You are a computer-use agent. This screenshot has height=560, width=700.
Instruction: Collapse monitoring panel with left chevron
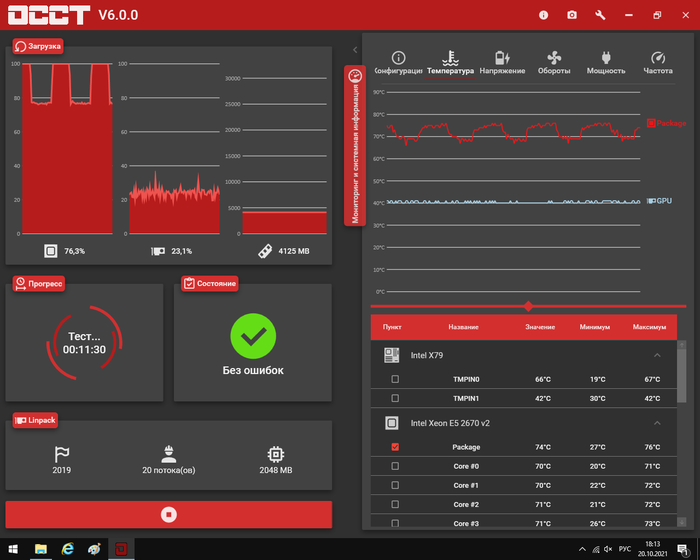(x=355, y=50)
